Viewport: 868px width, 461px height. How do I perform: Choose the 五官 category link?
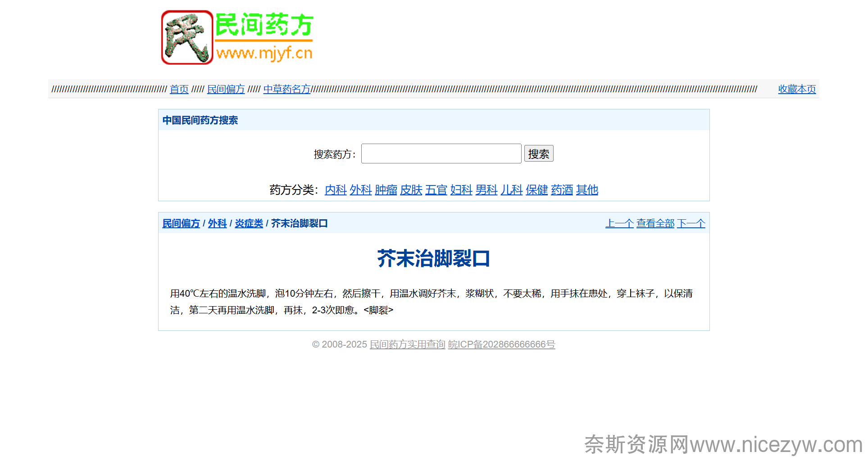coord(436,190)
